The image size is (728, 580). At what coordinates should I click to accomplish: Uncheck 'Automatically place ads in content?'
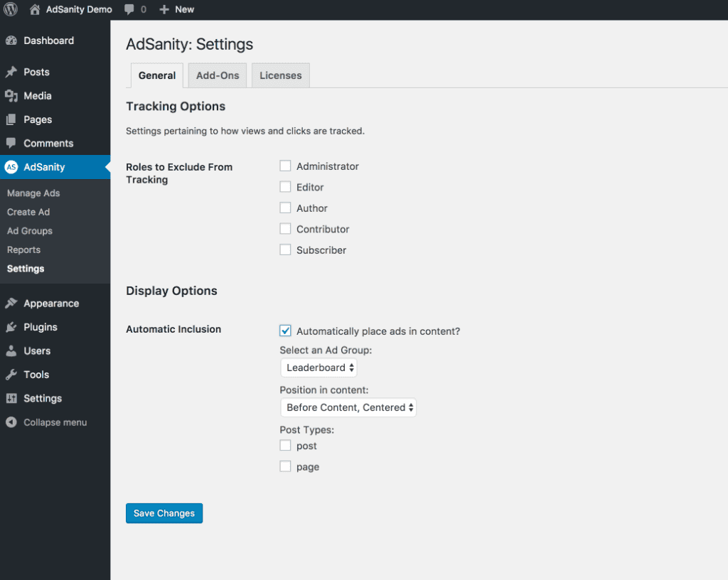tap(285, 331)
